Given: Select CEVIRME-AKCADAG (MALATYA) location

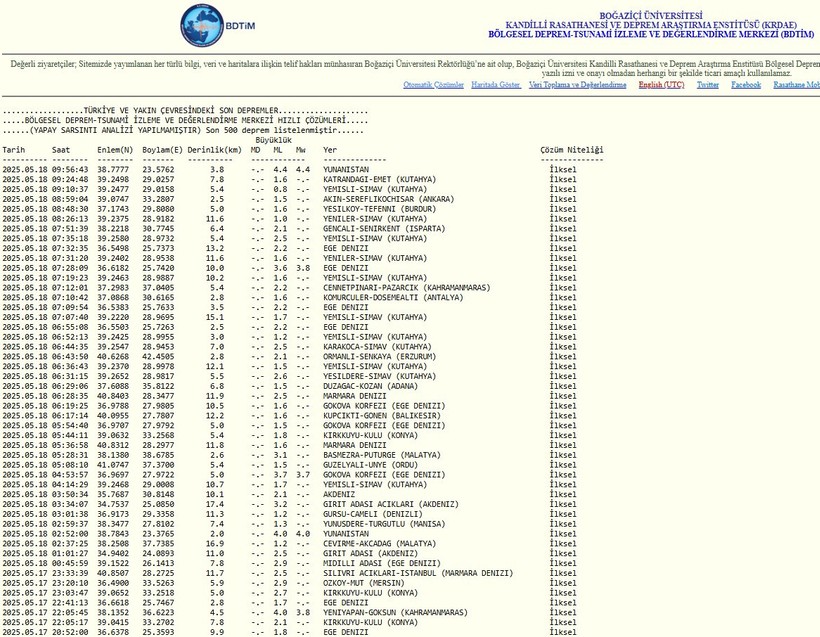Looking at the screenshot, I should [380, 544].
